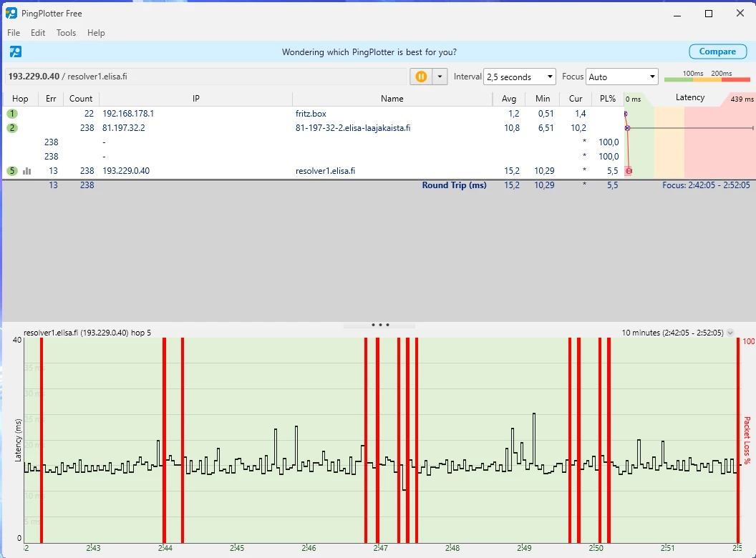Open the Interval dropdown showing 2,5 seconds
Screen dimensions: 756x558
point(519,77)
